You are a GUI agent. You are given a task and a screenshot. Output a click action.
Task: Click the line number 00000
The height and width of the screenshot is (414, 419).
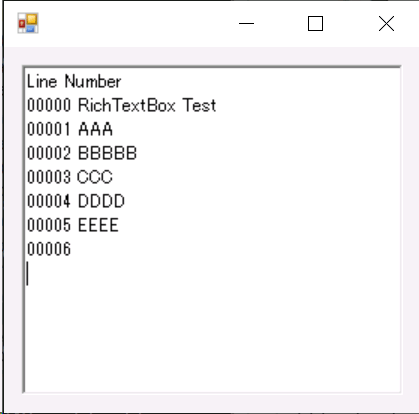[x=49, y=105]
